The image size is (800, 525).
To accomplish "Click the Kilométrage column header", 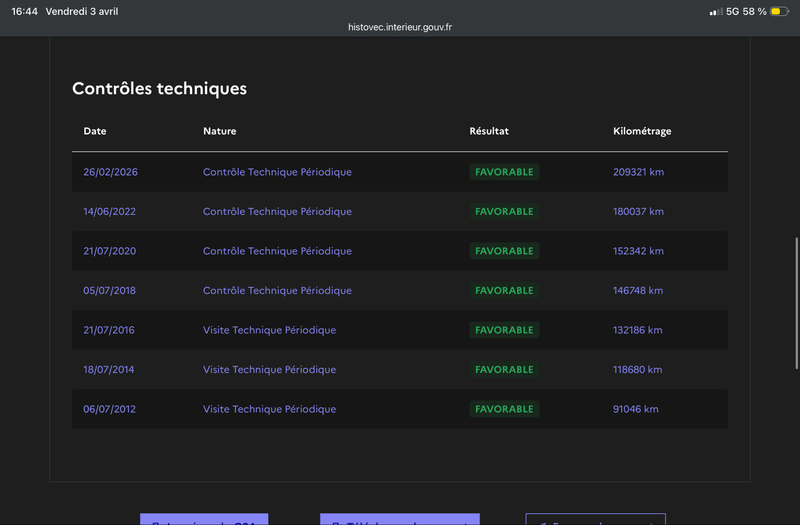I will click(642, 131).
